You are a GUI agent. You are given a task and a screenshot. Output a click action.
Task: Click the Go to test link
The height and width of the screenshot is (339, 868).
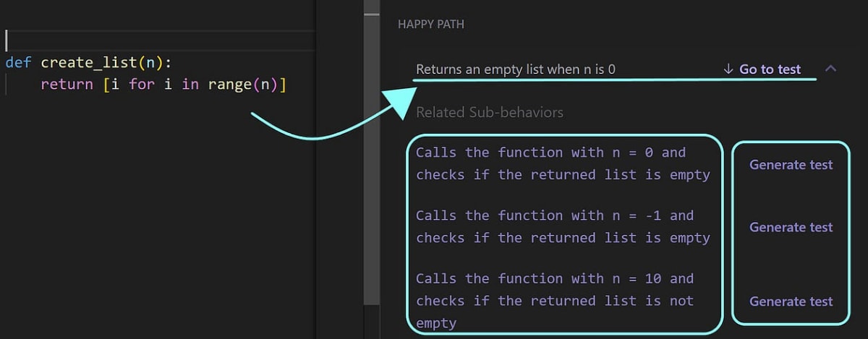click(x=762, y=69)
